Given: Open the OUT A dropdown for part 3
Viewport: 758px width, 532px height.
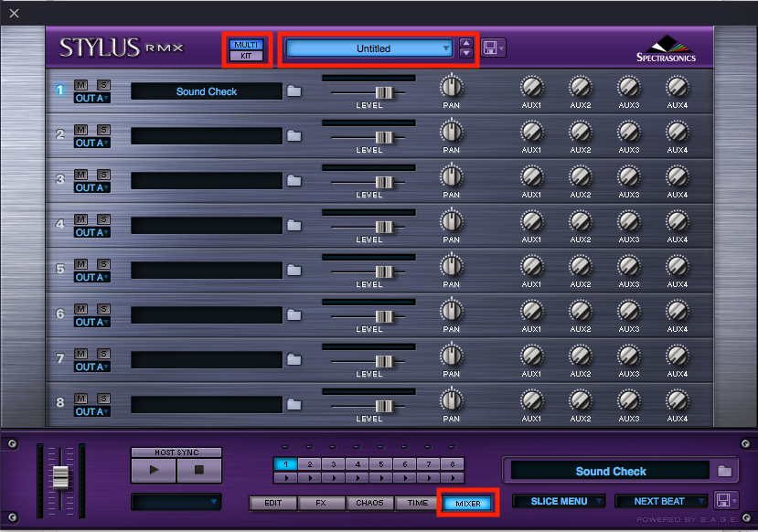Looking at the screenshot, I should pyautogui.click(x=91, y=187).
